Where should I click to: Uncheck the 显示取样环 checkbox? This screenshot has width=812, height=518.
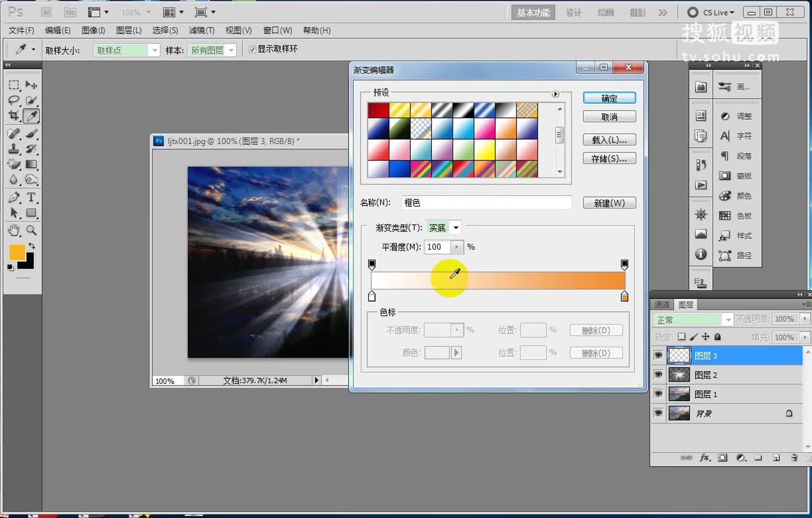tap(252, 49)
